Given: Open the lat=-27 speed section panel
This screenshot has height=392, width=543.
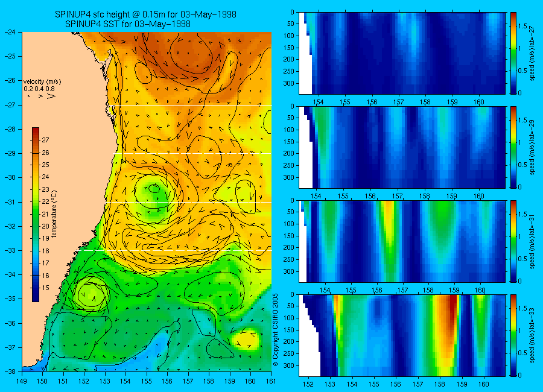Looking at the screenshot, I should point(402,53).
